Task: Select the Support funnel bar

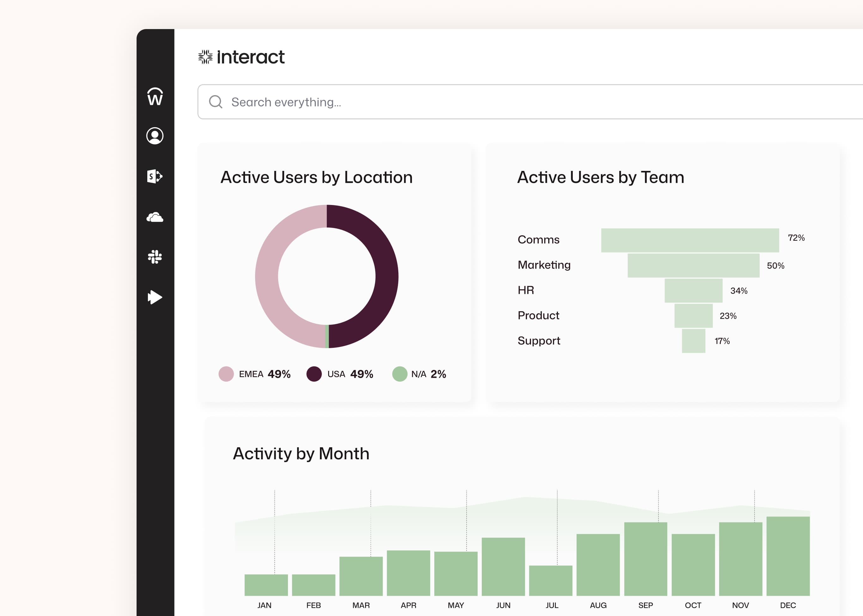Action: coord(693,341)
